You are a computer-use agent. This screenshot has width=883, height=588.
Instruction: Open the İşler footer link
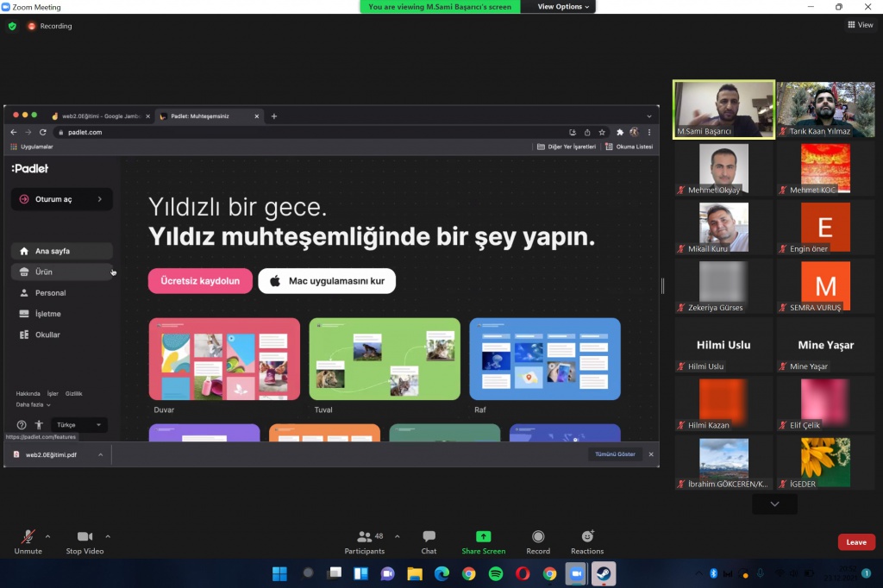[x=53, y=394]
